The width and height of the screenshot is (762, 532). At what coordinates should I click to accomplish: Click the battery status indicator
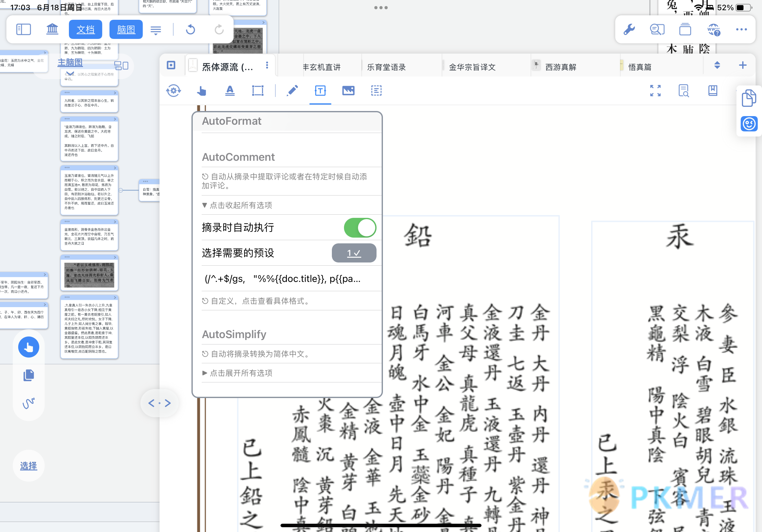pos(743,7)
